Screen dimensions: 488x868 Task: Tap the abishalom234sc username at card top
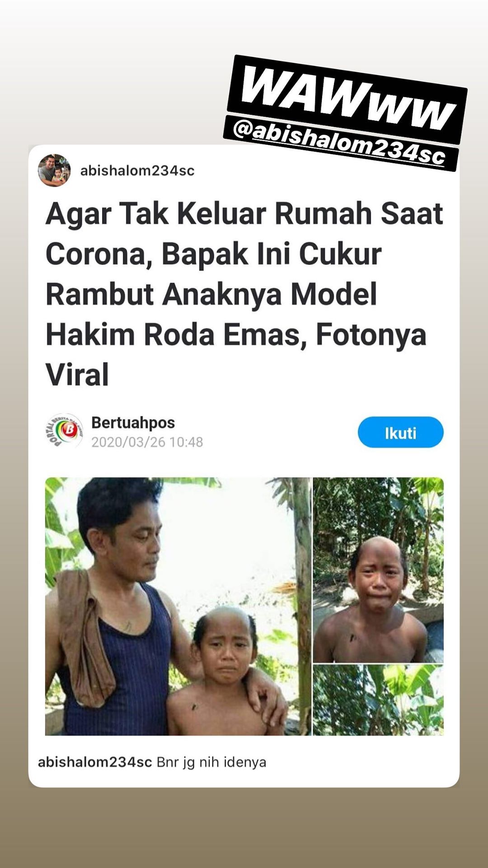tap(137, 171)
